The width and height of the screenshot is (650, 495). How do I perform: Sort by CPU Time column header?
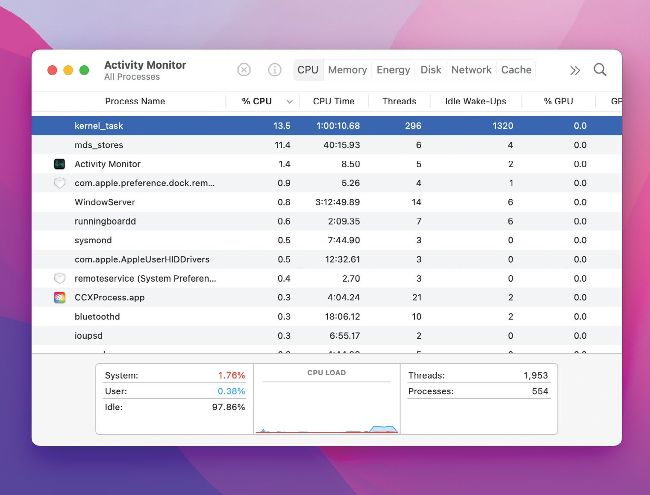click(x=333, y=101)
